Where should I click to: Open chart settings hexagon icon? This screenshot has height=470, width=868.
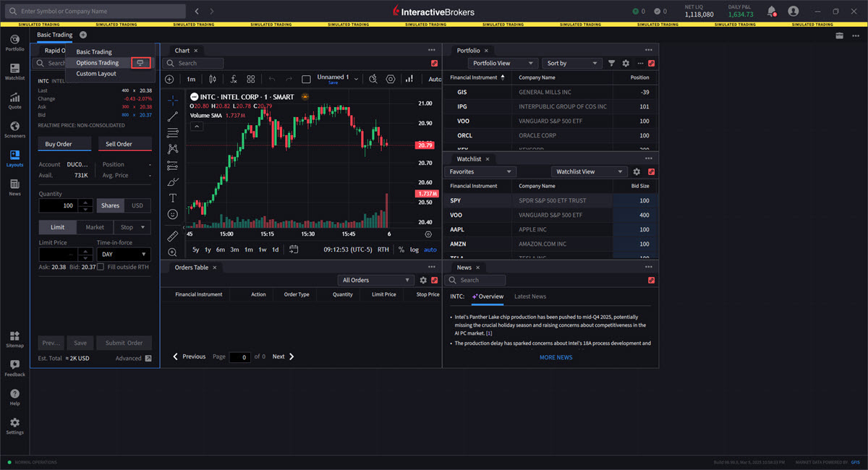[x=391, y=79]
